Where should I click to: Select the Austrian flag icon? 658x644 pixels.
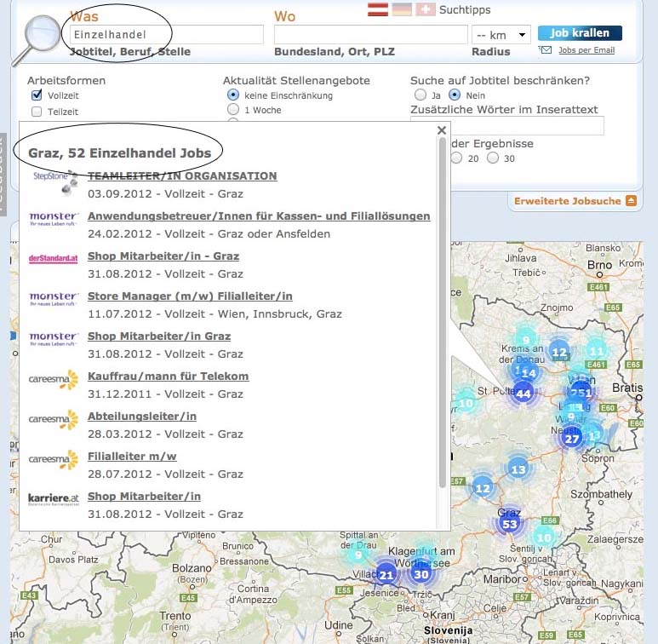pyautogui.click(x=378, y=9)
